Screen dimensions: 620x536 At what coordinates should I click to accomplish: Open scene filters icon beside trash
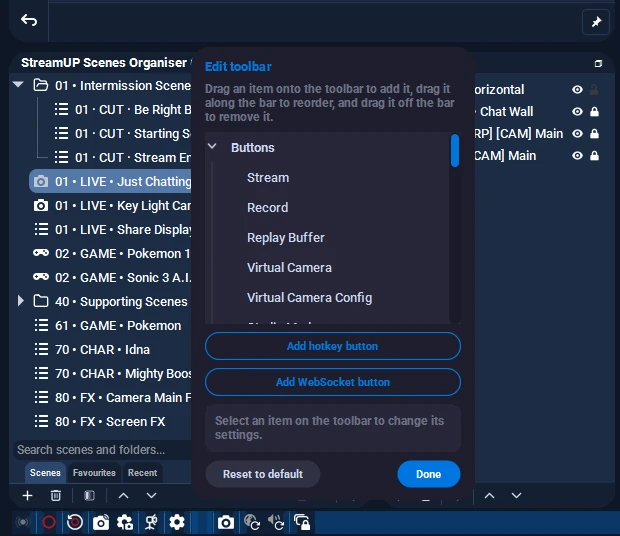pyautogui.click(x=90, y=495)
